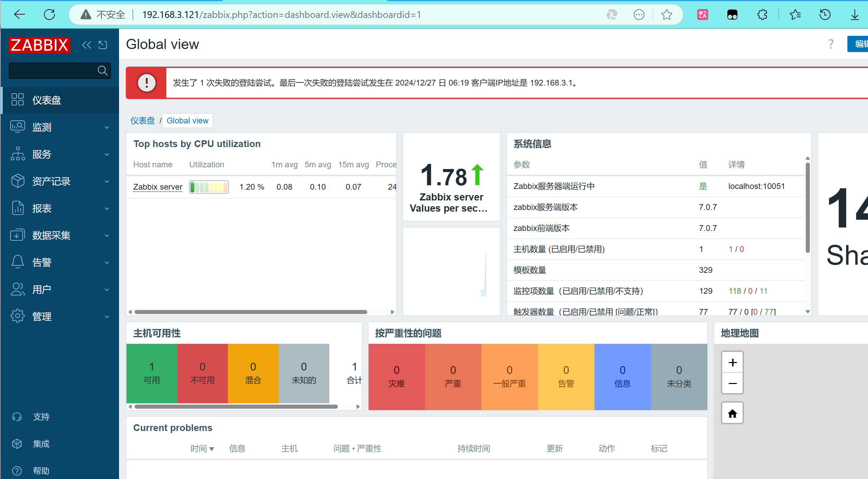
Task: Open dashboard help question mark icon
Action: 830,44
